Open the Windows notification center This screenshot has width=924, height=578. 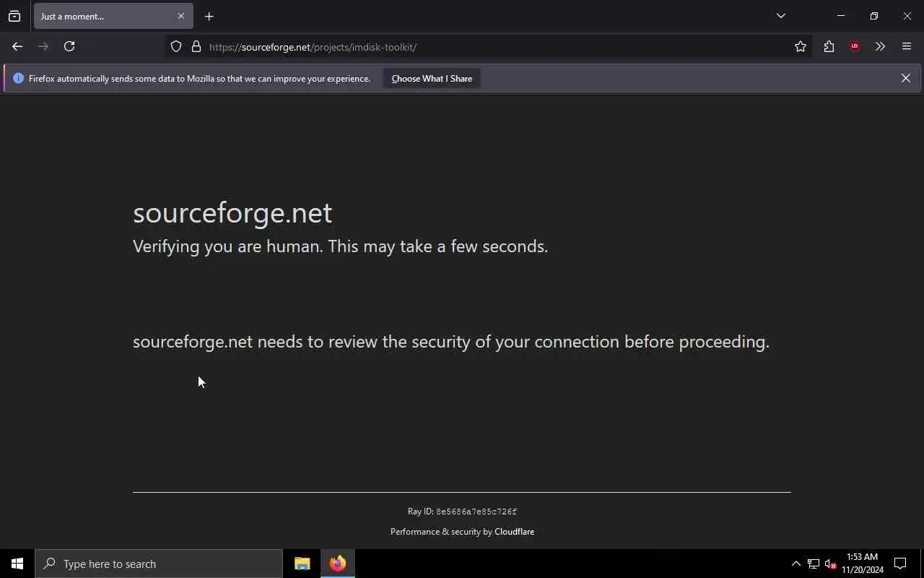click(x=900, y=564)
